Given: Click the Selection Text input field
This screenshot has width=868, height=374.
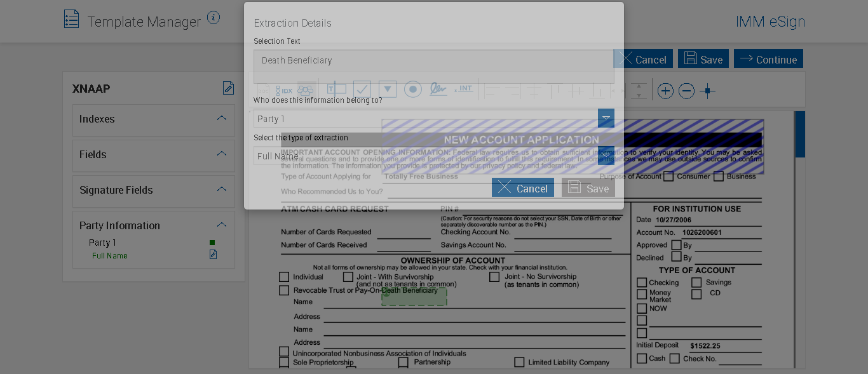Looking at the screenshot, I should pyautogui.click(x=433, y=67).
